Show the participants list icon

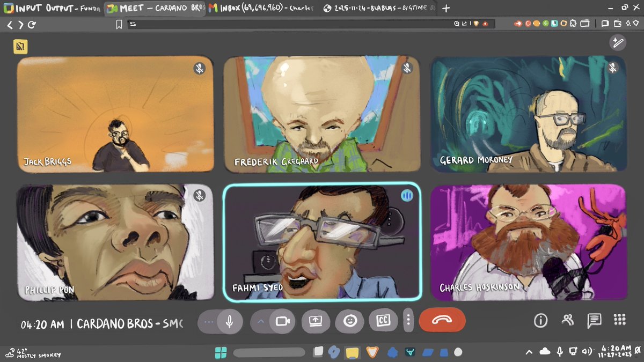coord(567,320)
